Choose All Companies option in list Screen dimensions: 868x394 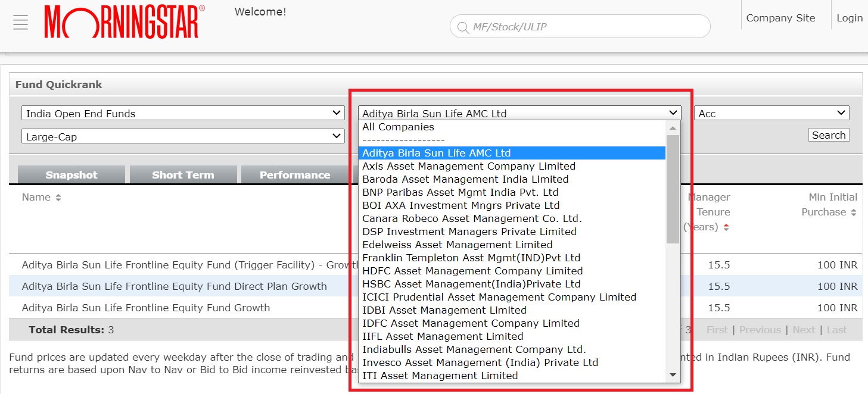click(398, 127)
